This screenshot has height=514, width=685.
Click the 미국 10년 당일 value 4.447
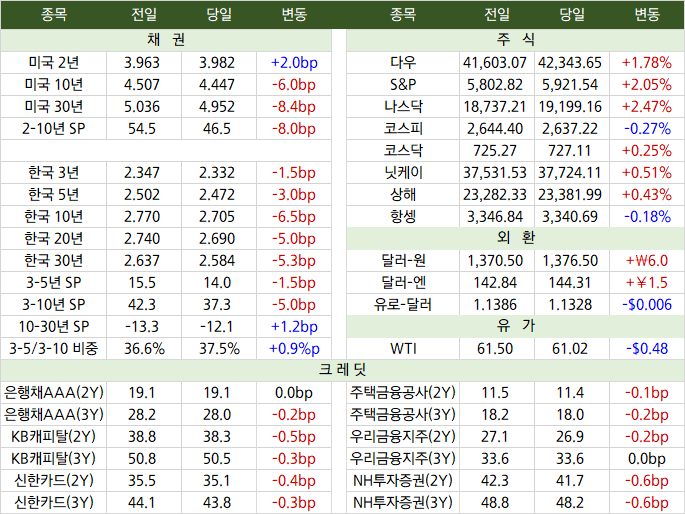(217, 85)
